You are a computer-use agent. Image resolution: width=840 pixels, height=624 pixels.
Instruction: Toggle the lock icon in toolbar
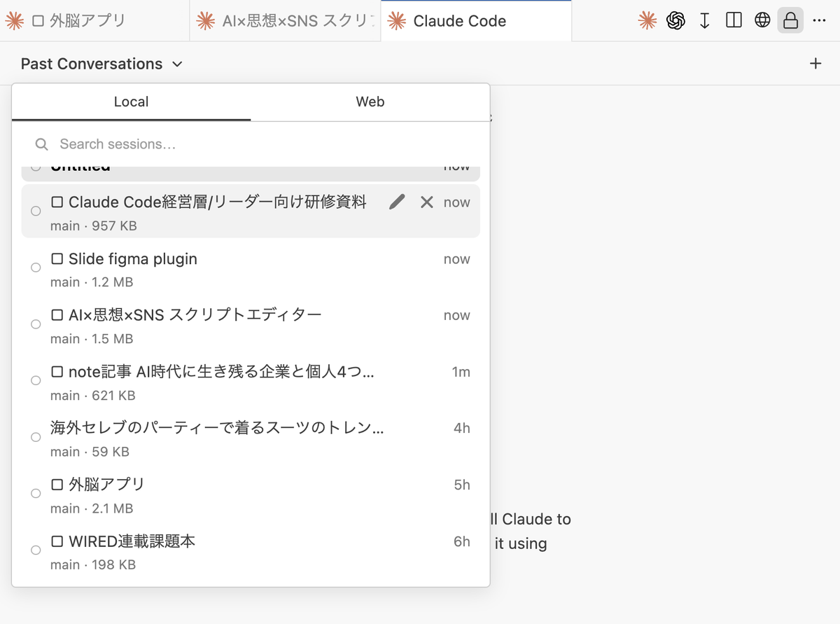pos(790,21)
